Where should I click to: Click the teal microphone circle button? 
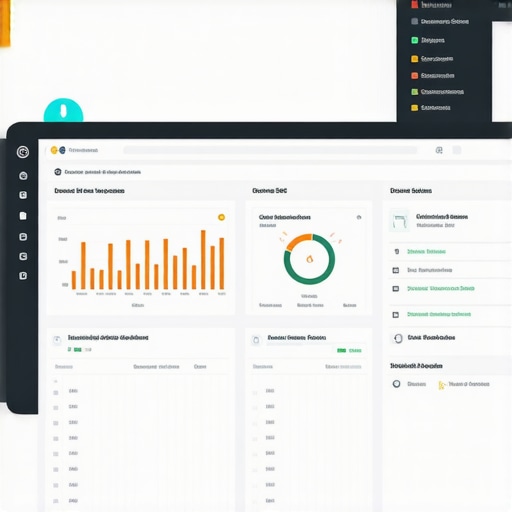tap(63, 110)
